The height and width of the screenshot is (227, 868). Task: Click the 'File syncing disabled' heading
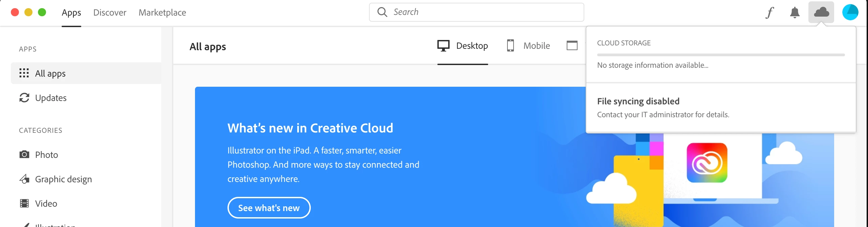coord(638,101)
